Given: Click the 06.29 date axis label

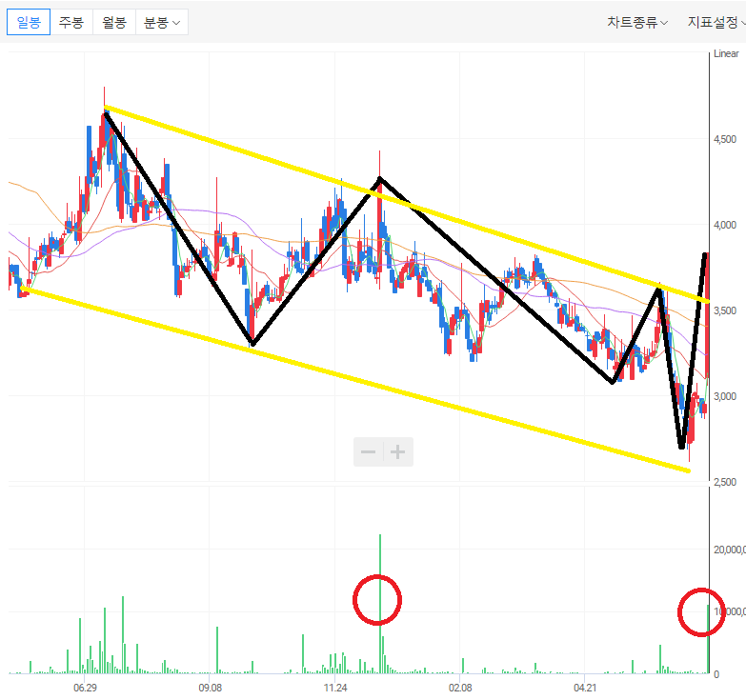Looking at the screenshot, I should point(85,688).
